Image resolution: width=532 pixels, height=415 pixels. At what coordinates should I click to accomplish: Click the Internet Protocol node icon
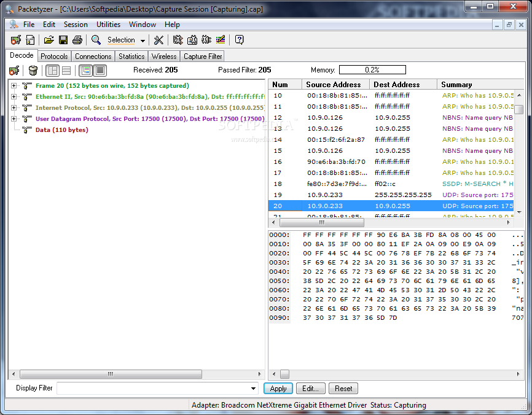click(x=27, y=108)
